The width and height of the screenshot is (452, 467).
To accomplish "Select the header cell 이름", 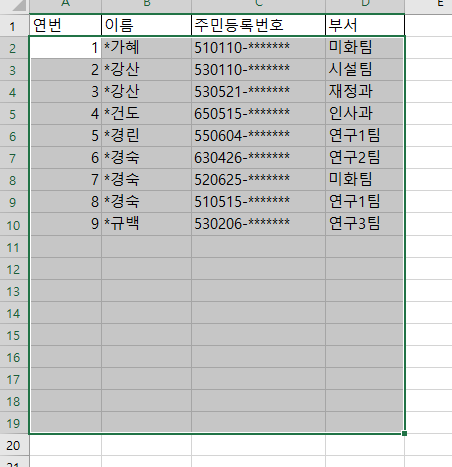I will coord(147,25).
